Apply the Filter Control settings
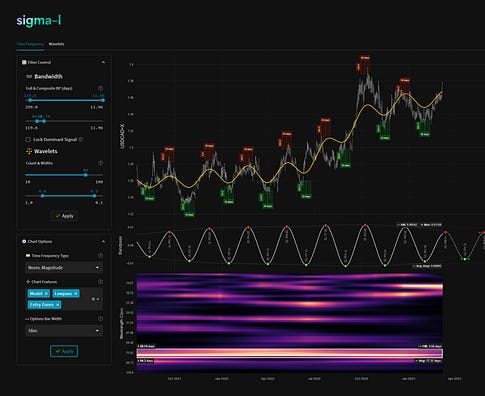Viewport: 485px width, 396px height. click(x=65, y=216)
